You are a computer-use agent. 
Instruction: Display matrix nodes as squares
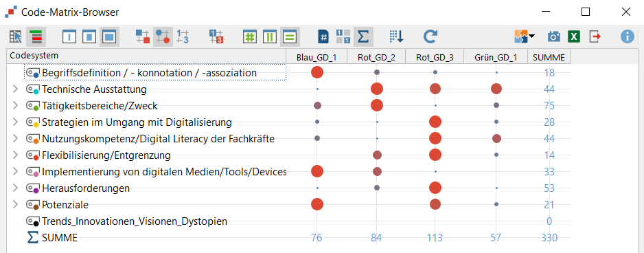143,37
